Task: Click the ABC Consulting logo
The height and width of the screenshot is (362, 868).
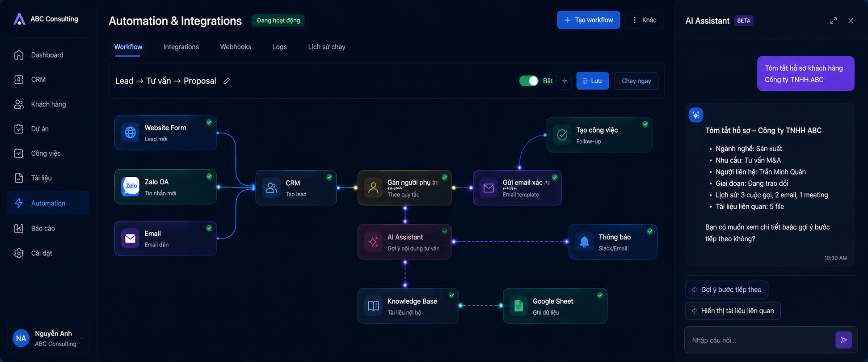Action: (19, 19)
